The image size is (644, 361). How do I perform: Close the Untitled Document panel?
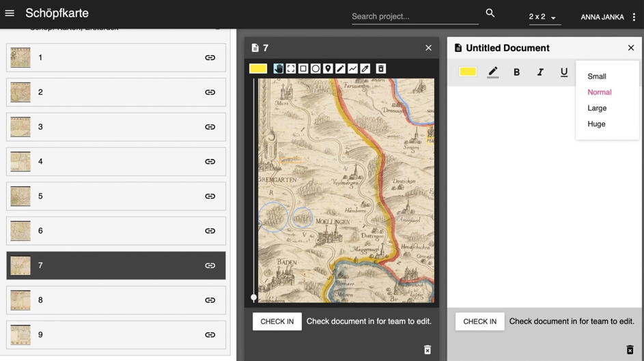point(631,48)
